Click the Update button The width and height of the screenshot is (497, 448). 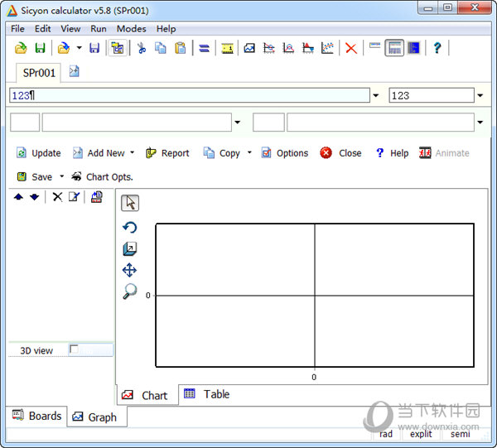38,153
